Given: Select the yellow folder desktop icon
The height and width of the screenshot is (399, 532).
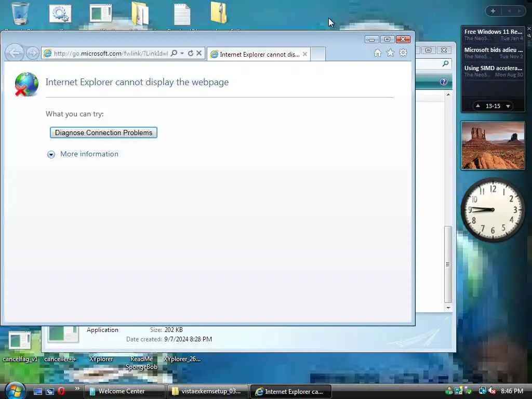Looking at the screenshot, I should [140, 14].
